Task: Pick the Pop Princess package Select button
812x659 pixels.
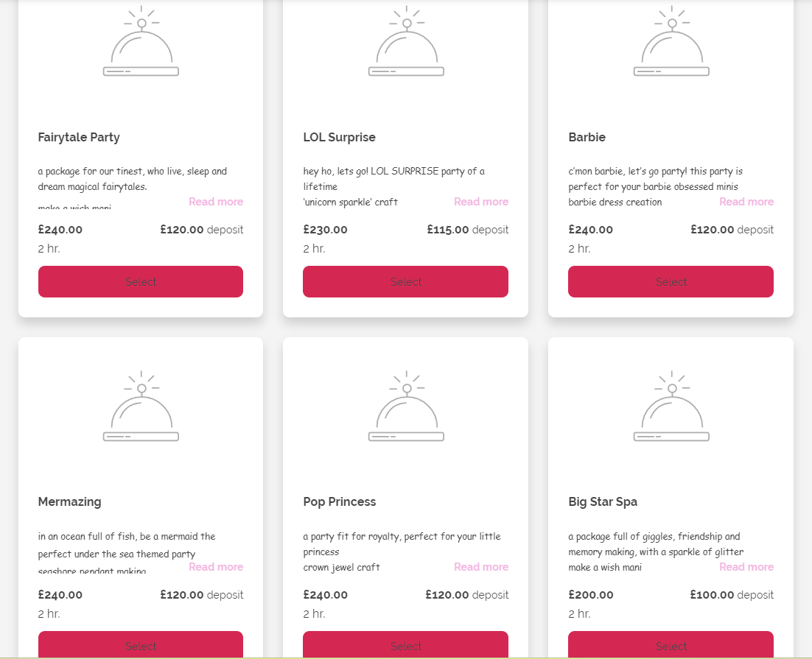Action: 406,645
